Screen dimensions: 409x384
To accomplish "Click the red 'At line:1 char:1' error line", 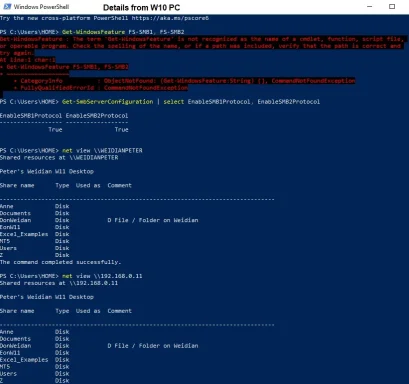I will click(28, 60).
